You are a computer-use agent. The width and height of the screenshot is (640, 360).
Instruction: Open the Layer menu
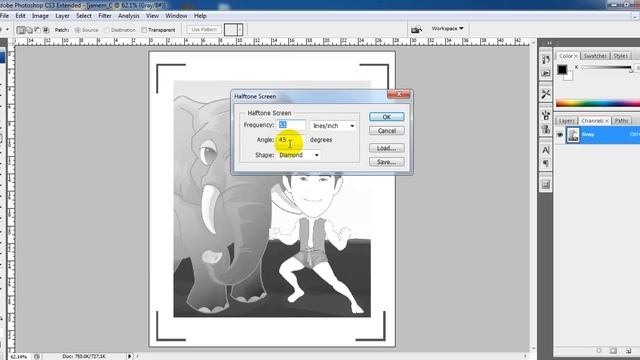(62, 16)
